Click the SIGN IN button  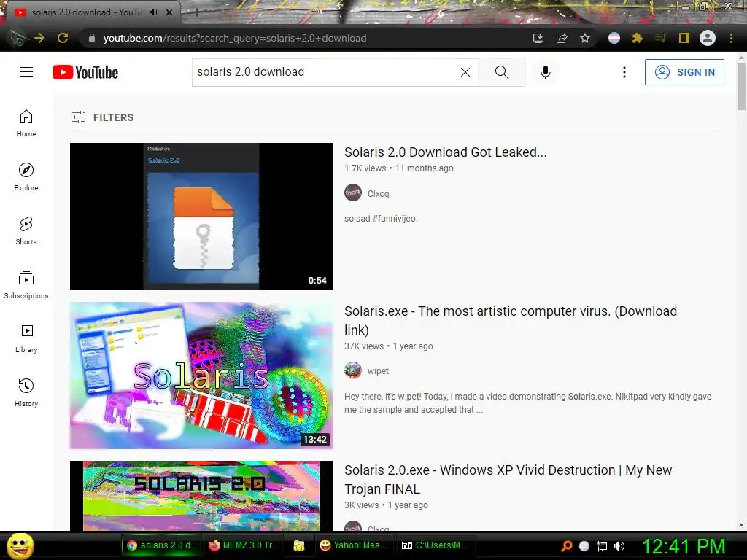(684, 72)
